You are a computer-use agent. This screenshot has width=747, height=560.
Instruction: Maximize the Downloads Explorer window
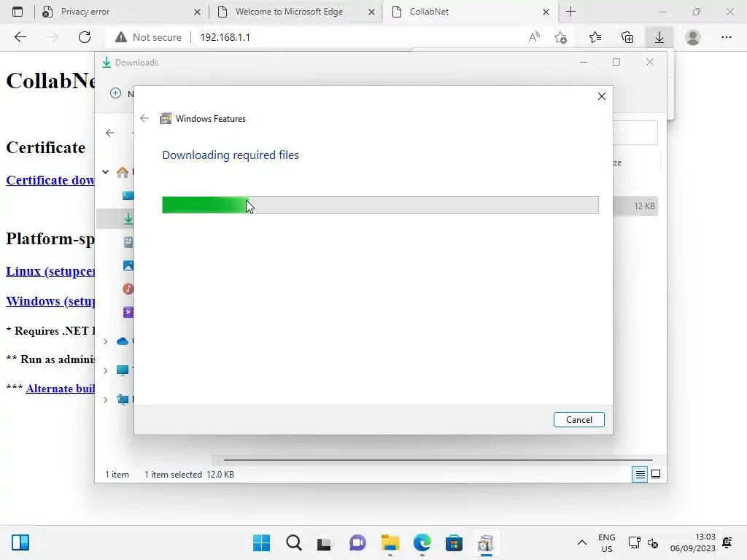pyautogui.click(x=616, y=63)
